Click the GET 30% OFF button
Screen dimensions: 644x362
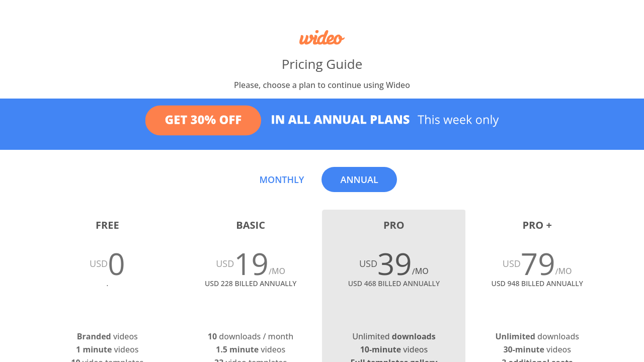(203, 120)
